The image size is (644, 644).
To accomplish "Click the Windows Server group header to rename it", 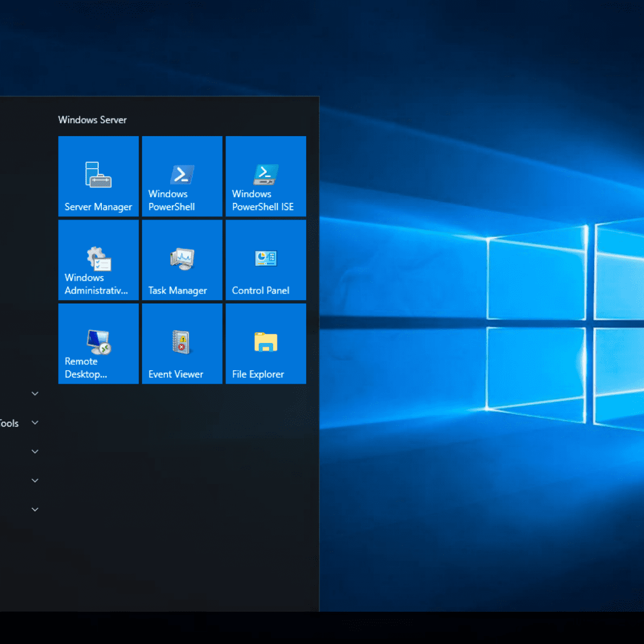I will (x=92, y=120).
